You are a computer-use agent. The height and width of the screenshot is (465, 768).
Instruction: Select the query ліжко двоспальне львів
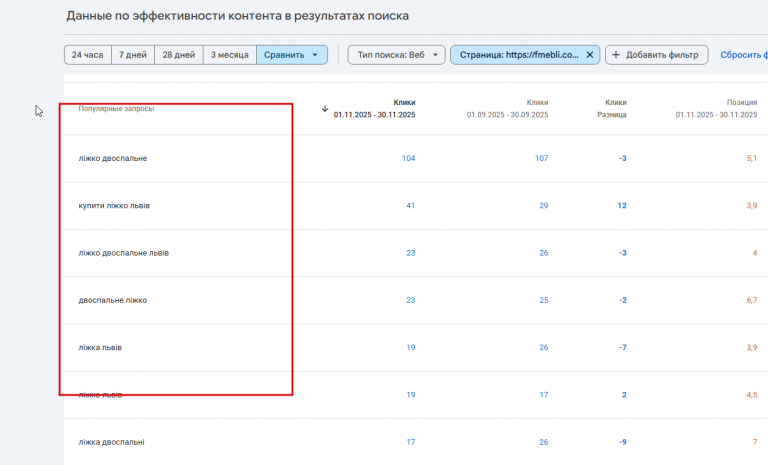(x=123, y=253)
